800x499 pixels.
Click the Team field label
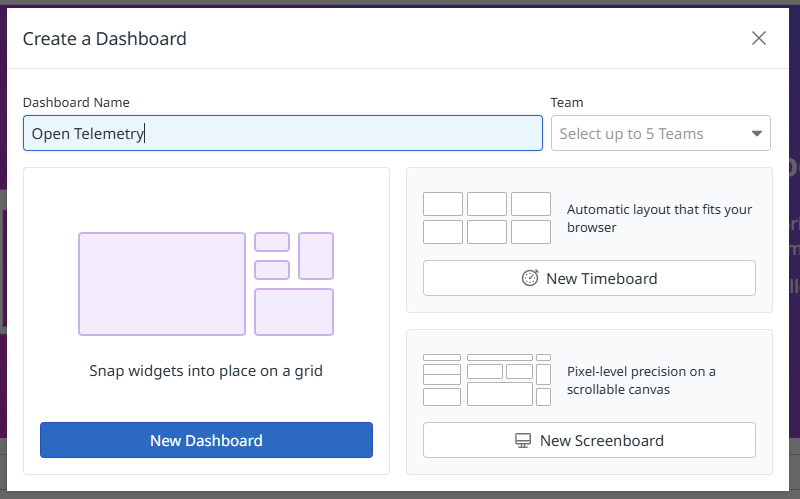point(567,103)
